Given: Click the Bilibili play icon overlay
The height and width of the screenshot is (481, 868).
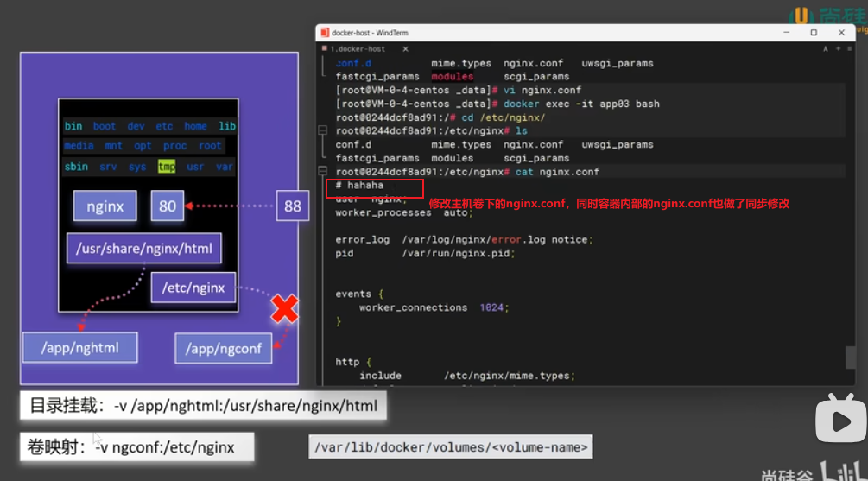Looking at the screenshot, I should (x=840, y=419).
